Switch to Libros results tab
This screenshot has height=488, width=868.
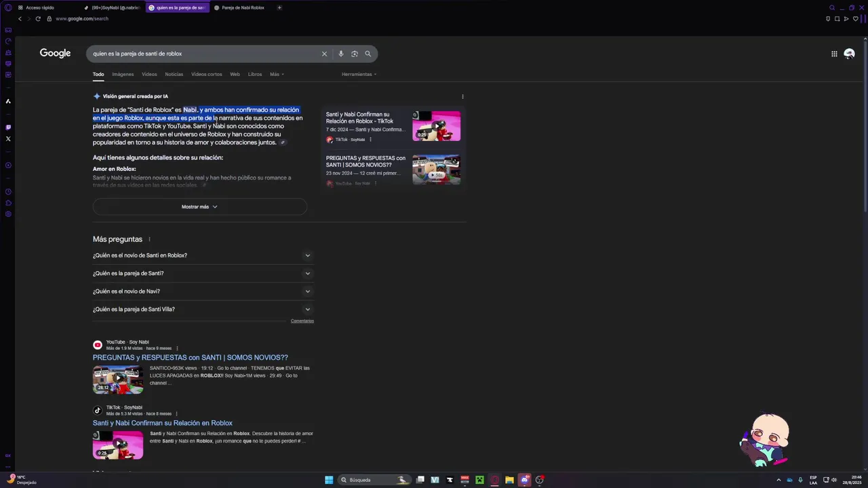tap(255, 74)
